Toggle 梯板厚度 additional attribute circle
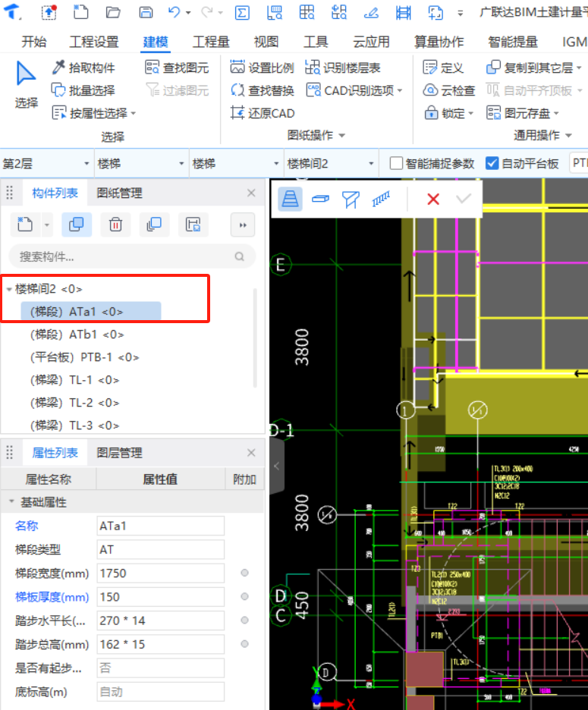Image resolution: width=588 pixels, height=710 pixels. (244, 596)
